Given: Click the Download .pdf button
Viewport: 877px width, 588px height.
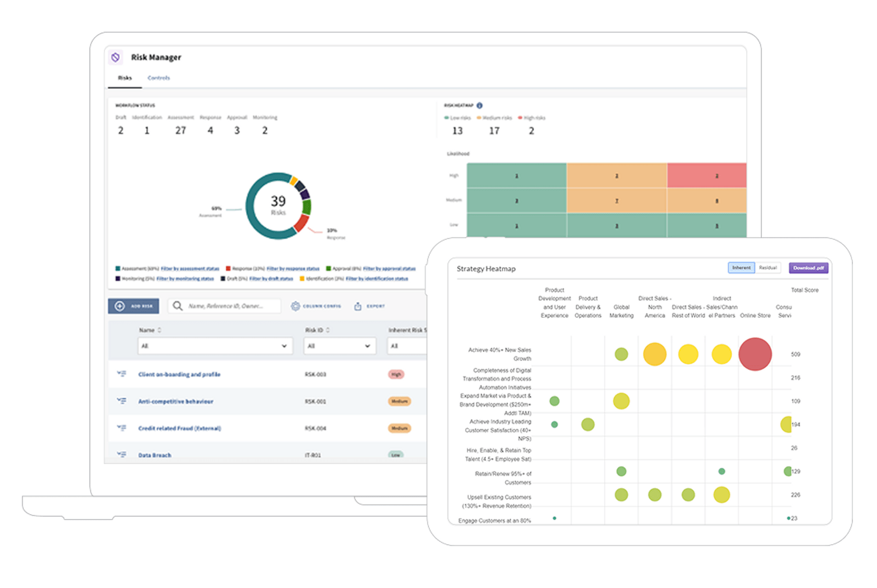Looking at the screenshot, I should (807, 267).
